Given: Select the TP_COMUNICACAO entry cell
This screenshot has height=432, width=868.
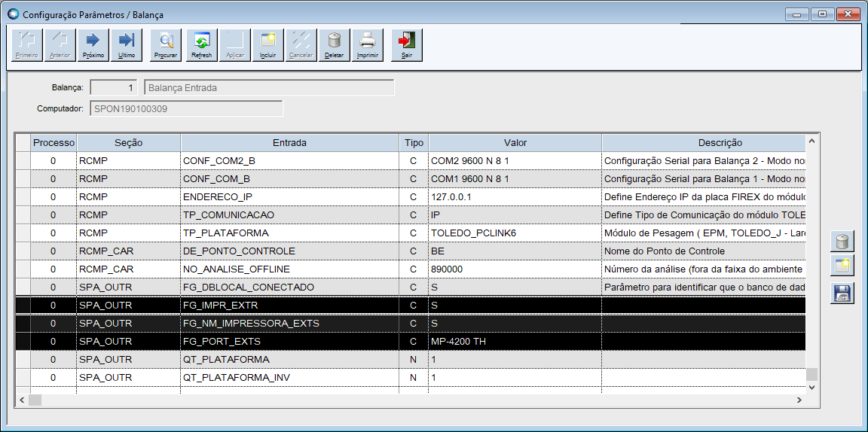Looking at the screenshot, I should coord(289,214).
